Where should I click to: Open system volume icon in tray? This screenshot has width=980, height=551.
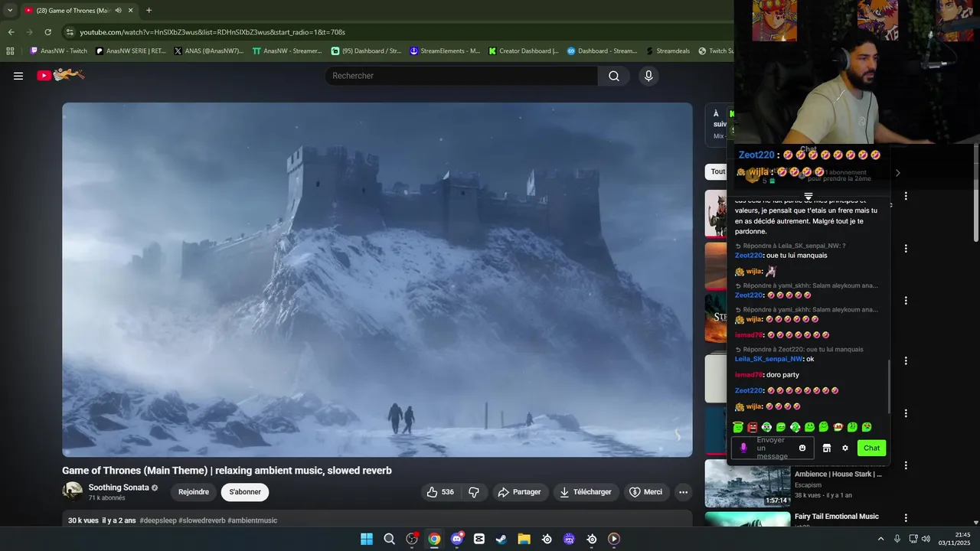point(926,539)
